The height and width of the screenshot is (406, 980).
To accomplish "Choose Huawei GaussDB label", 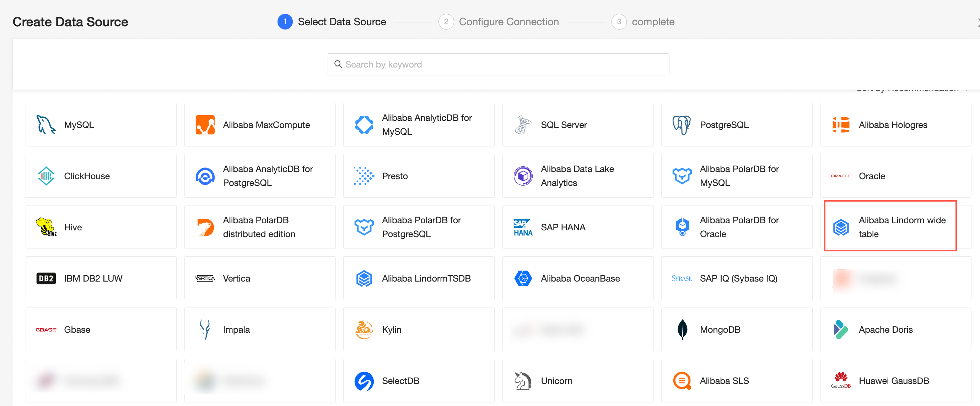I will 894,381.
